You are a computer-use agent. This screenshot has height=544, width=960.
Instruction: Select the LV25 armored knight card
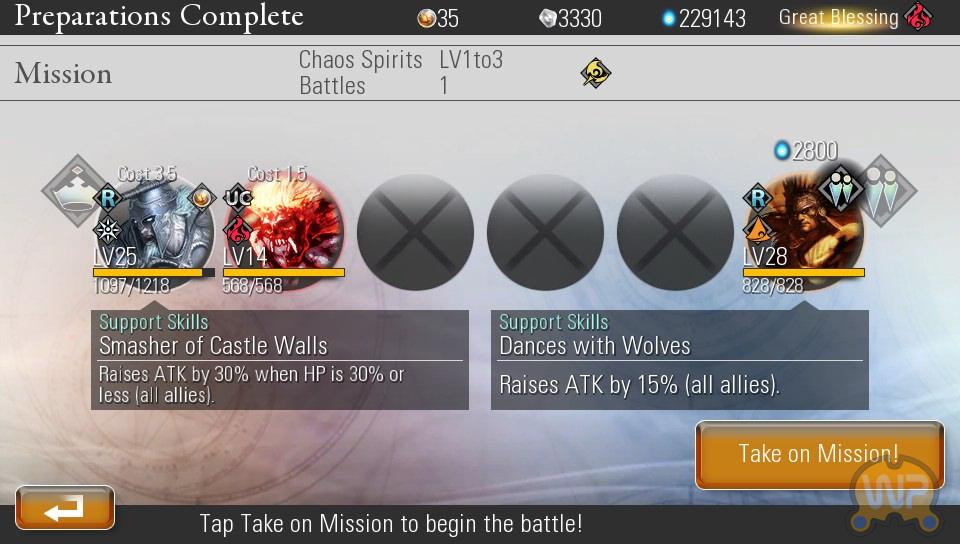click(x=154, y=233)
